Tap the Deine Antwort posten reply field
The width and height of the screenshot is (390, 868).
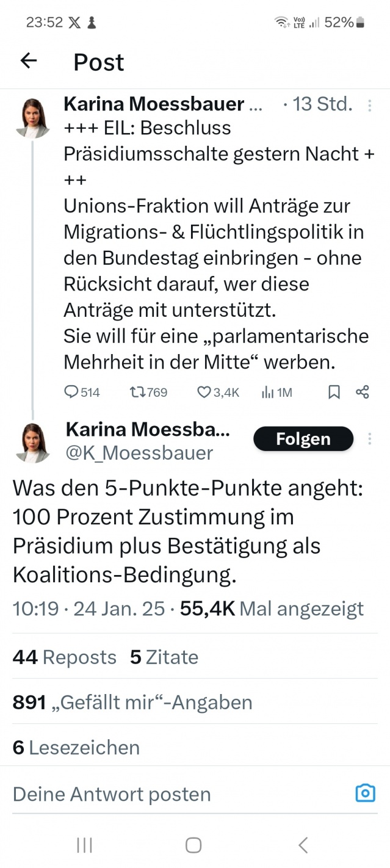pos(112,794)
